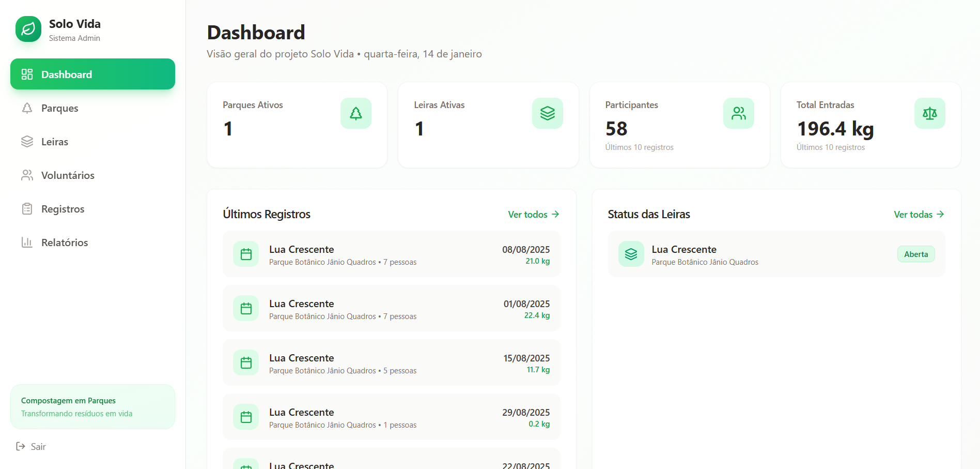
Task: Click scale icon on Total Entradas card
Action: coord(930,113)
